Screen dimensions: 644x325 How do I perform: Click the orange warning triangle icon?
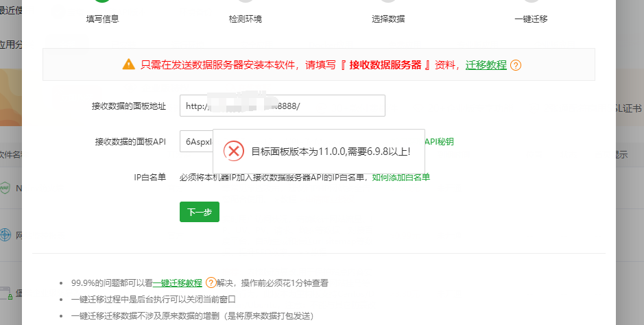coord(128,64)
